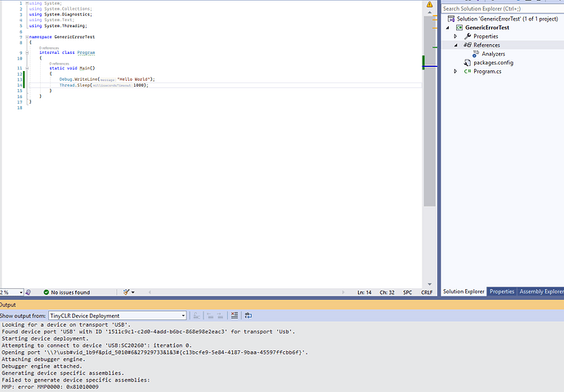Screen dimensions: 564x392
Task: Click the Output panel title bar
Action: coord(282,305)
